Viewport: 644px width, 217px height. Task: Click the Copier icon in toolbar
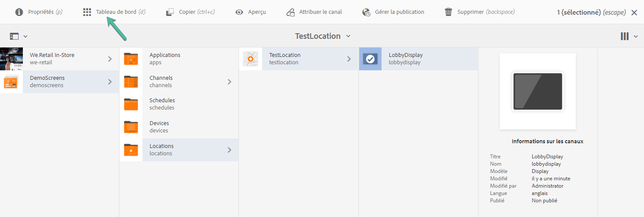point(170,12)
